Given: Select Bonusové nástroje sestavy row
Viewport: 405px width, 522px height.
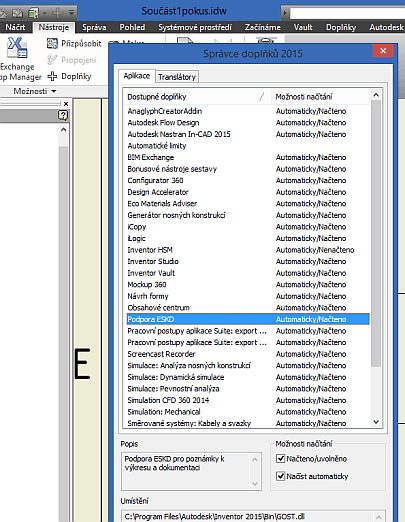Looking at the screenshot, I should tap(247, 169).
